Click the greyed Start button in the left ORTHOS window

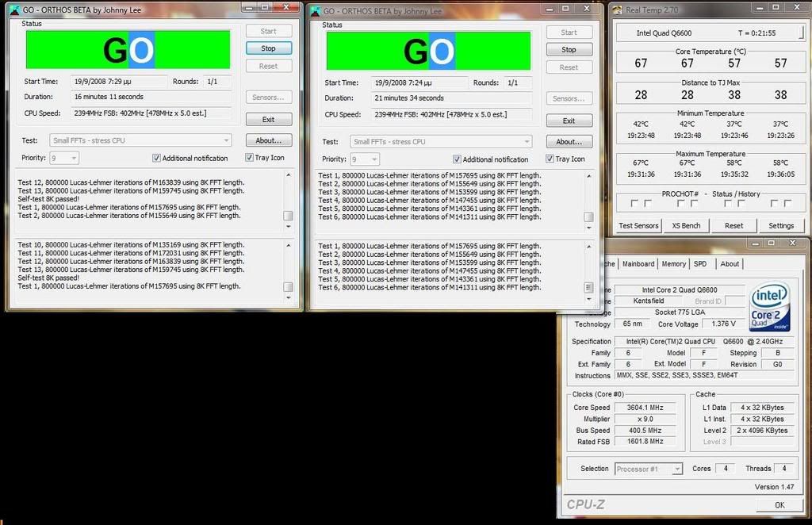click(x=268, y=31)
